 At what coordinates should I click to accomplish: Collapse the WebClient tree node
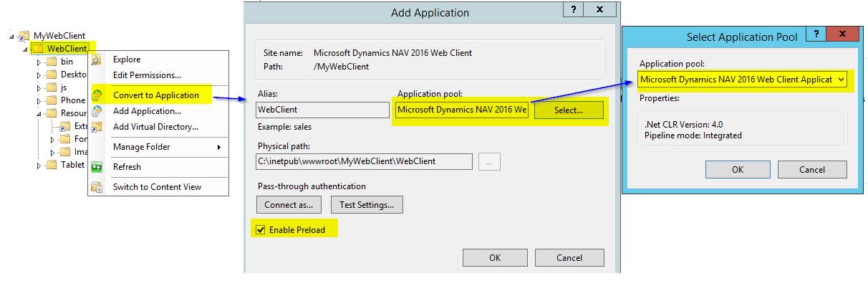click(26, 49)
